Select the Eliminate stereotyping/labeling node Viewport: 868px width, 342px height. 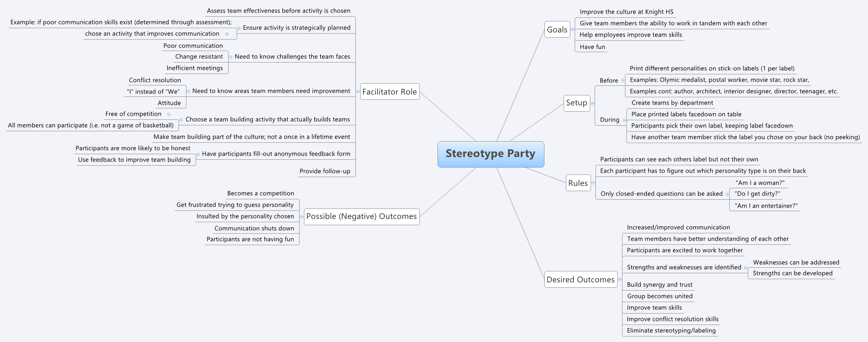tap(671, 330)
